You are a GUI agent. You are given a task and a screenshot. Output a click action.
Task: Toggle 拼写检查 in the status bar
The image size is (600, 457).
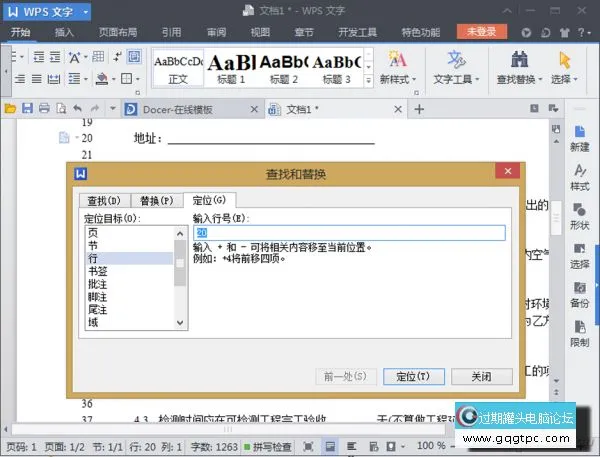[268, 446]
